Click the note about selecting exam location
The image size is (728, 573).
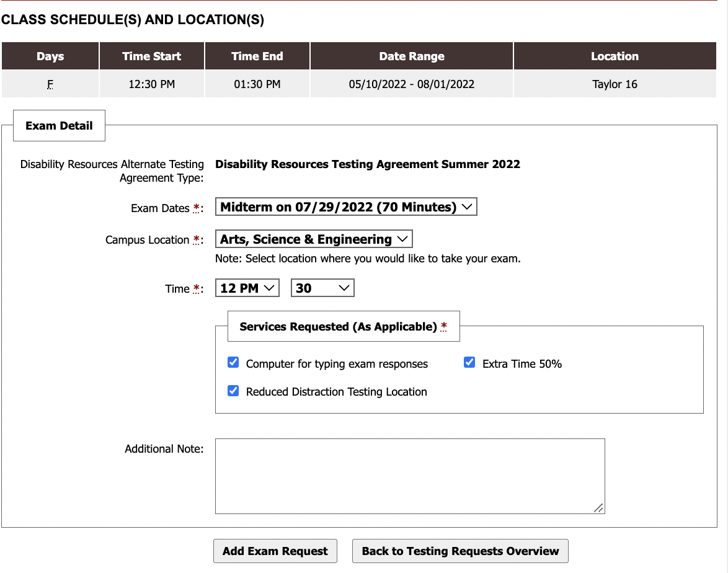tap(368, 259)
